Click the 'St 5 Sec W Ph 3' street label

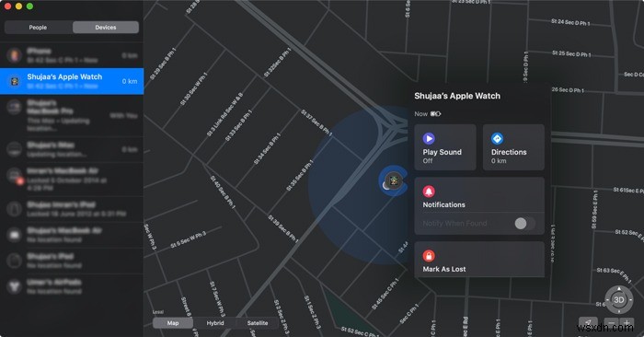pyautogui.click(x=188, y=239)
